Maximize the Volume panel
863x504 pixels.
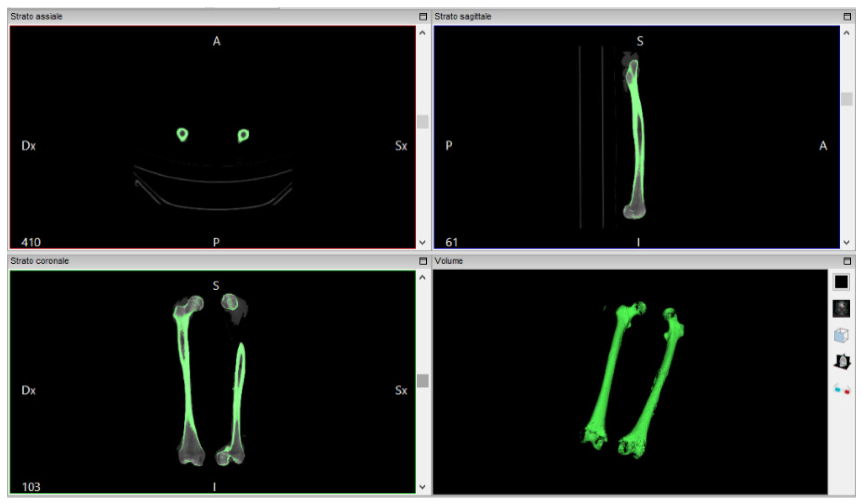pos(847,261)
